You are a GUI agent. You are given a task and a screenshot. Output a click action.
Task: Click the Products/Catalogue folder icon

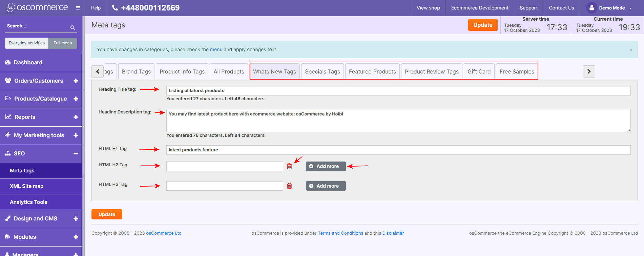pos(8,99)
